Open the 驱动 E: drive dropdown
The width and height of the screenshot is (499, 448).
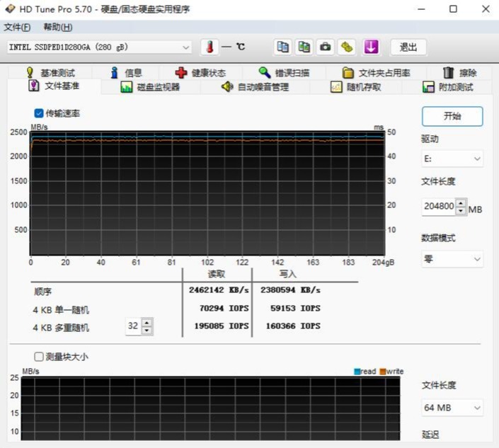(452, 159)
